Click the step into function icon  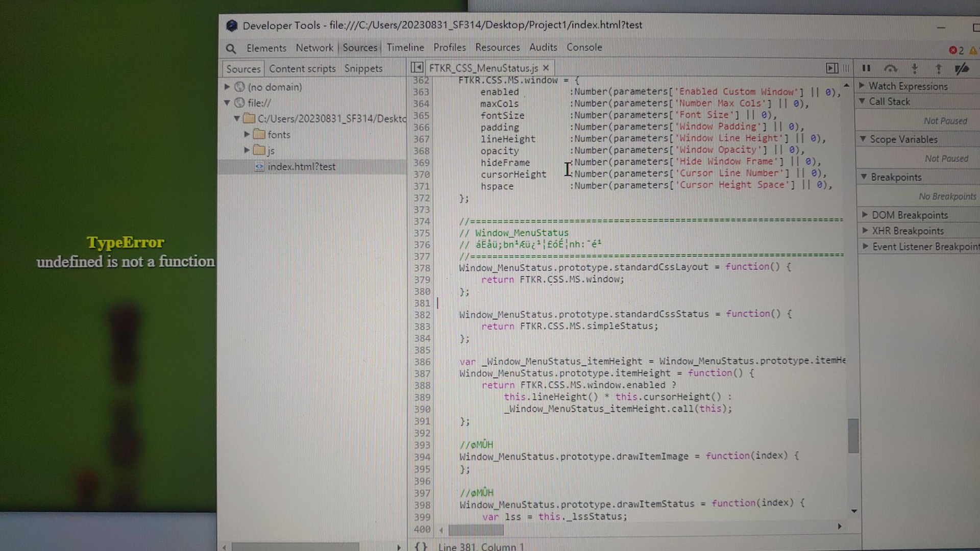point(915,68)
